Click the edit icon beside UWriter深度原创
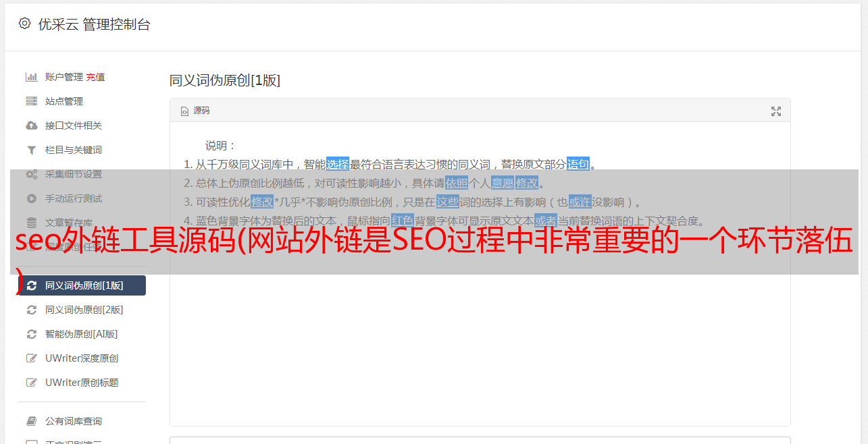The height and width of the screenshot is (444, 868). (31, 358)
